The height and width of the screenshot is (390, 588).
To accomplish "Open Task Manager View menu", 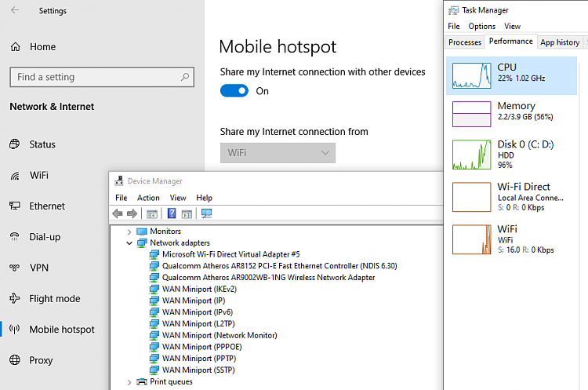I will (512, 26).
